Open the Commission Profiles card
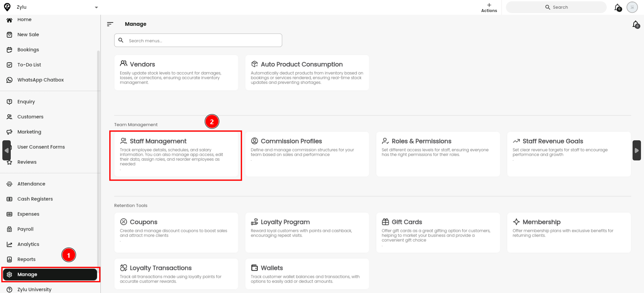 [307, 154]
